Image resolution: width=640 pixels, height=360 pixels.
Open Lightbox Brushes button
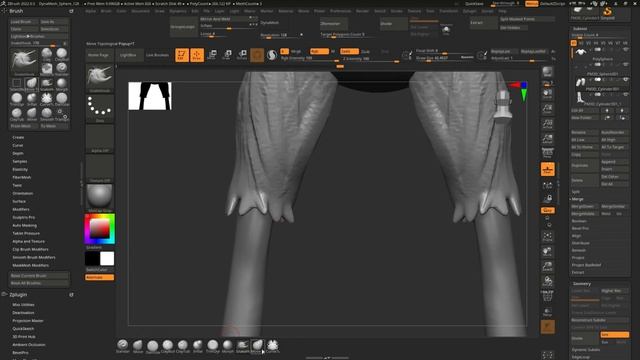39,36
